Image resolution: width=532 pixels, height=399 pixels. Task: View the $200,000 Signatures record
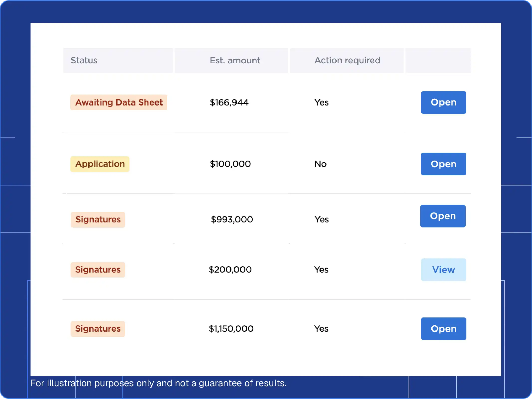pos(443,270)
